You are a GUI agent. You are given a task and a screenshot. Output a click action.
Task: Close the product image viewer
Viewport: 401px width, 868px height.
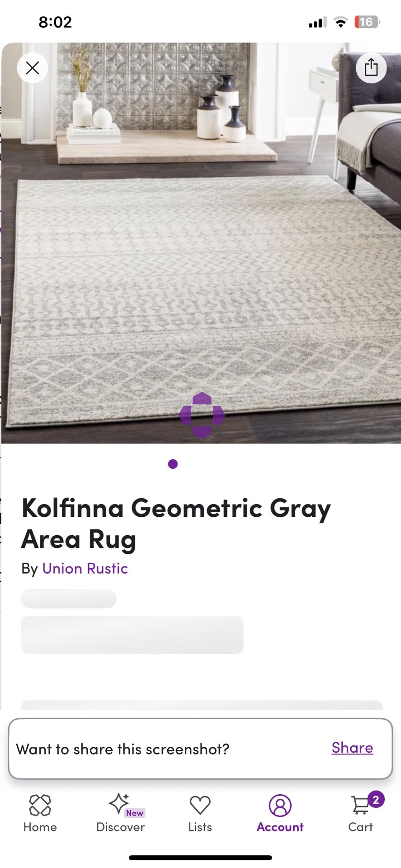[x=33, y=68]
